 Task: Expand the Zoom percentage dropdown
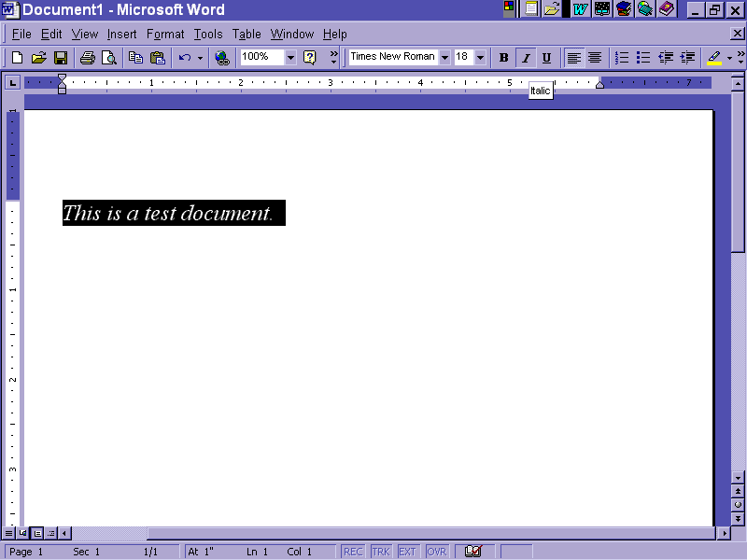pyautogui.click(x=290, y=58)
